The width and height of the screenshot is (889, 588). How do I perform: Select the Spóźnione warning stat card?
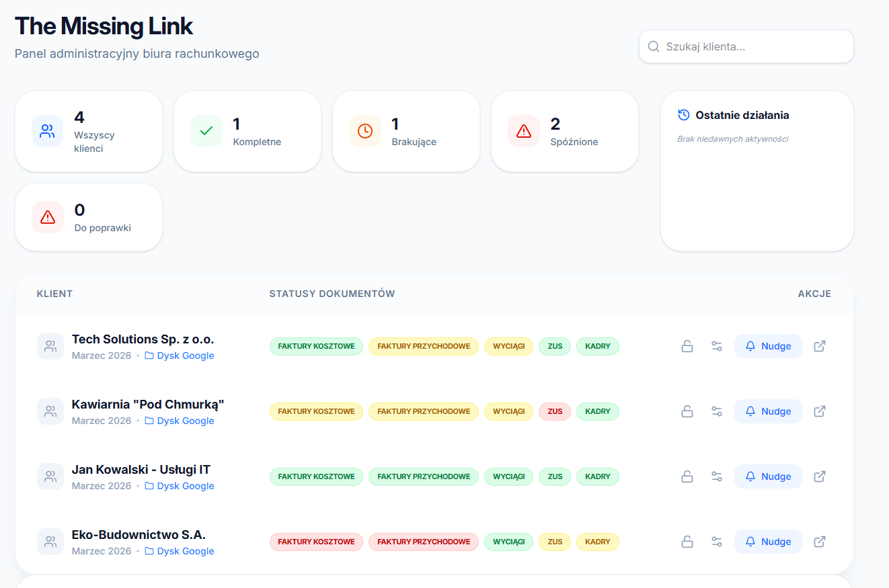(x=565, y=131)
